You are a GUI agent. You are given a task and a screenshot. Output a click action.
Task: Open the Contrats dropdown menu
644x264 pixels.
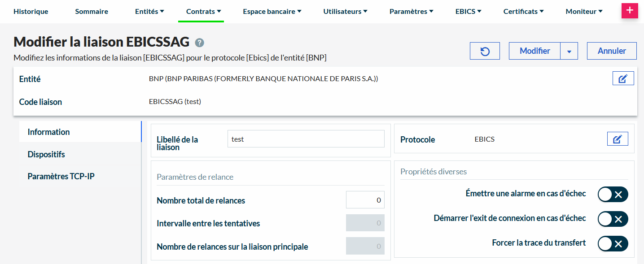pyautogui.click(x=203, y=12)
